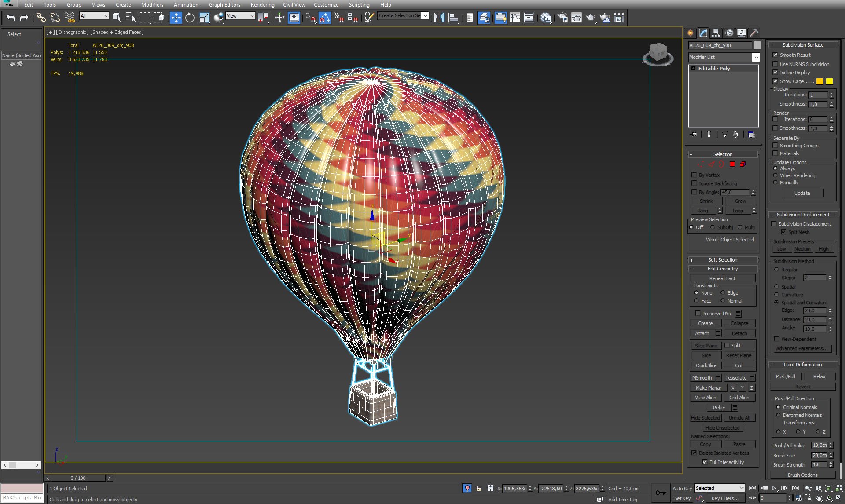
Task: Activate Select and Rotate tool
Action: pyautogui.click(x=190, y=18)
